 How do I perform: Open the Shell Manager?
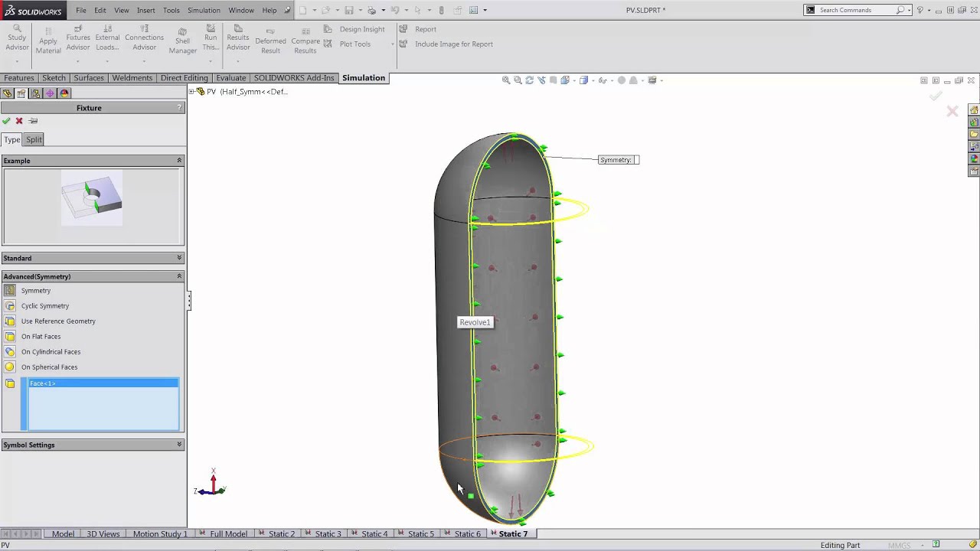(182, 41)
